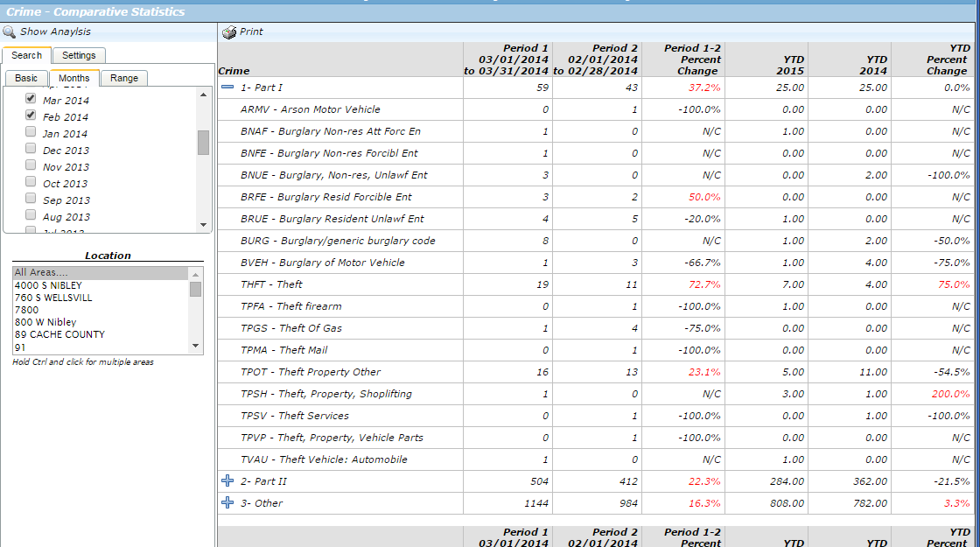Check the Jan 2014 checkbox

pyautogui.click(x=31, y=132)
